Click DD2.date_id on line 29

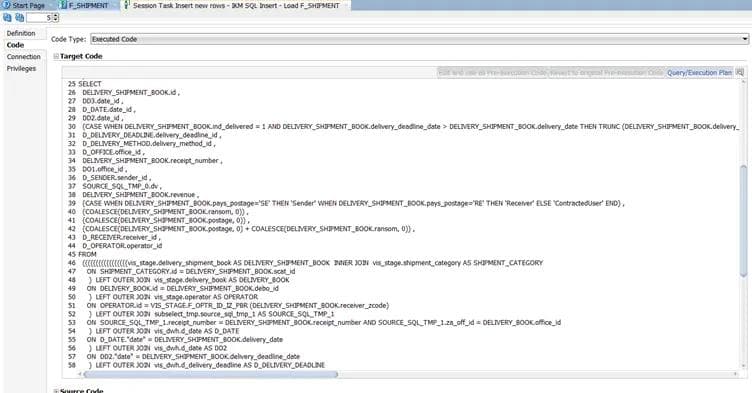(x=103, y=118)
